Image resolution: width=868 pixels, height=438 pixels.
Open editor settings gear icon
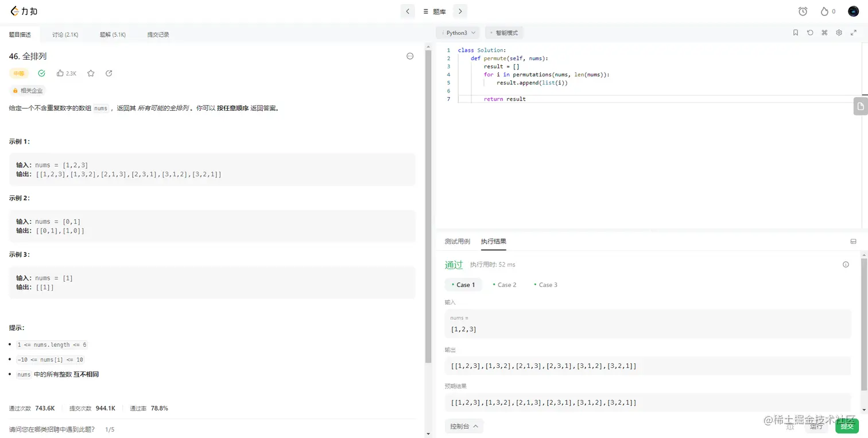(x=839, y=33)
